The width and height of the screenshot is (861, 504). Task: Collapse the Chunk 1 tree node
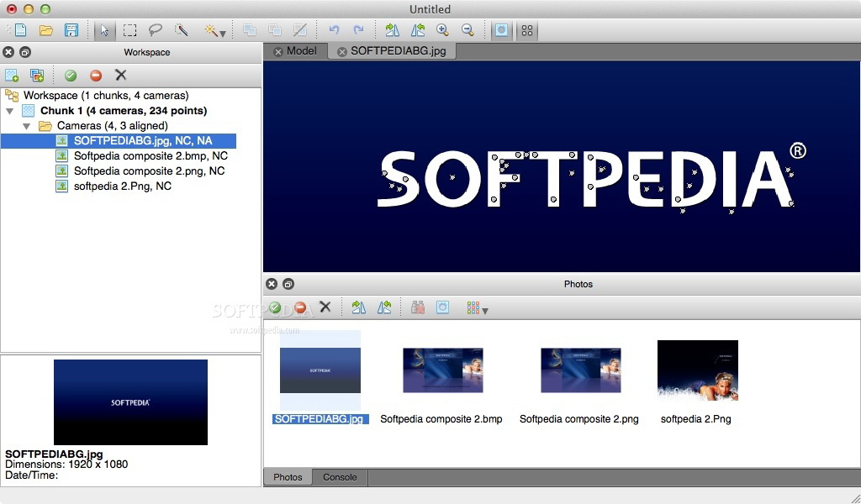pos(10,111)
